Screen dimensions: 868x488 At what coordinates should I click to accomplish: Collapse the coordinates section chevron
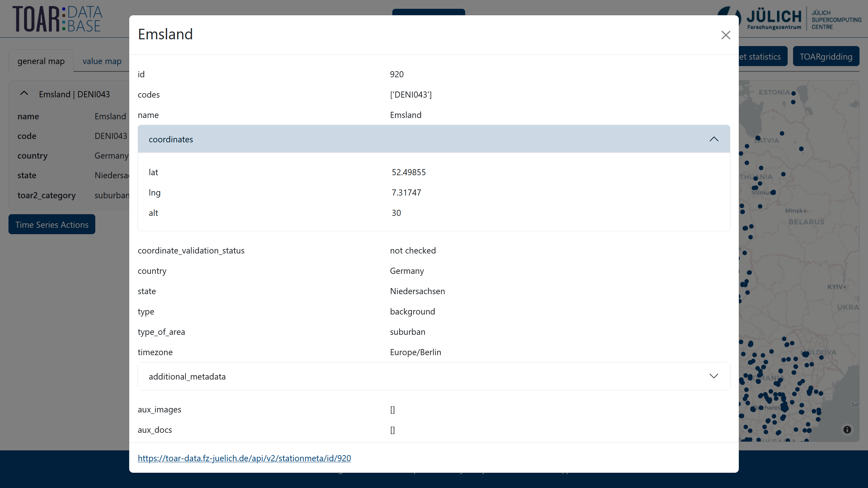(714, 139)
